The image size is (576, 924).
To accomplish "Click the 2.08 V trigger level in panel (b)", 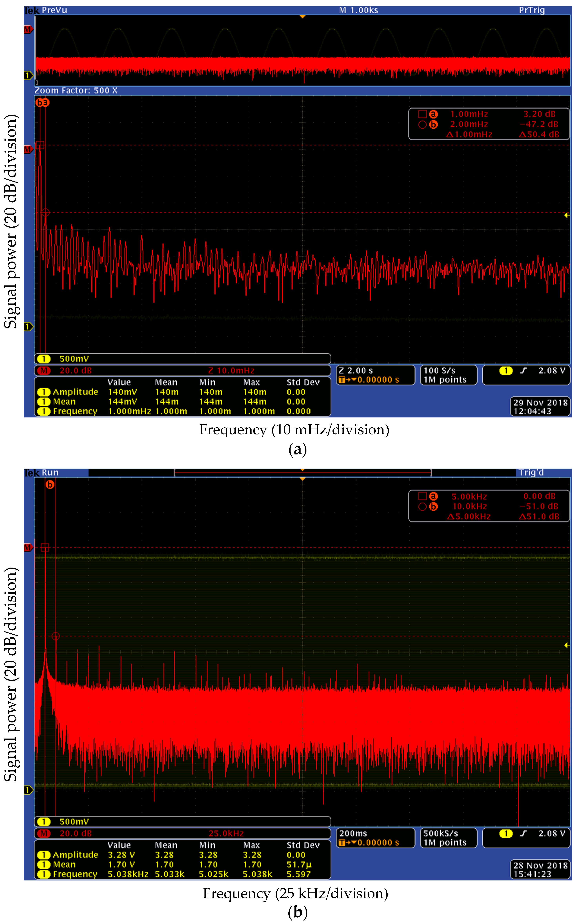I will (552, 833).
